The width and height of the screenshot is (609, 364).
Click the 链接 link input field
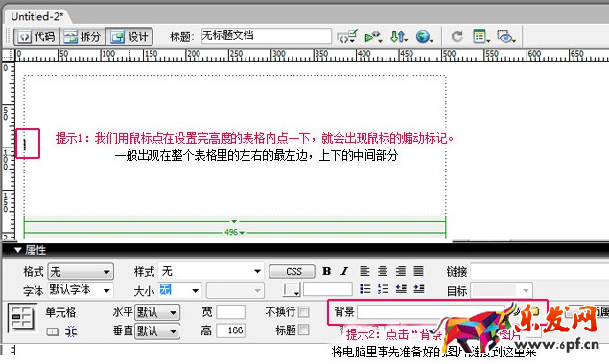point(540,271)
